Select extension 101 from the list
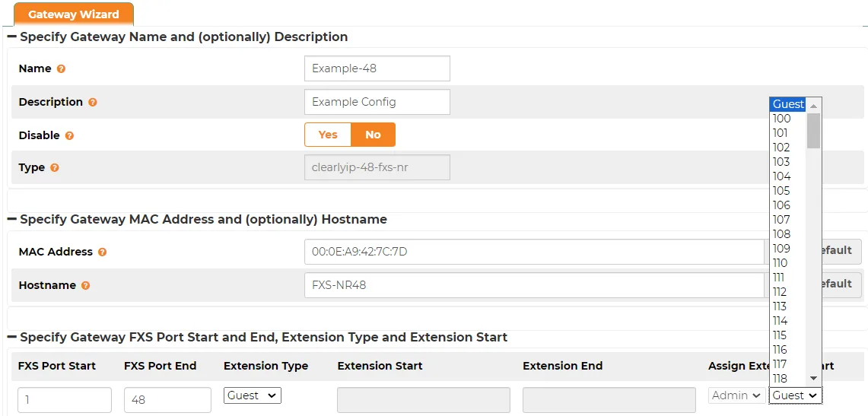Image resolution: width=868 pixels, height=416 pixels. click(788, 133)
